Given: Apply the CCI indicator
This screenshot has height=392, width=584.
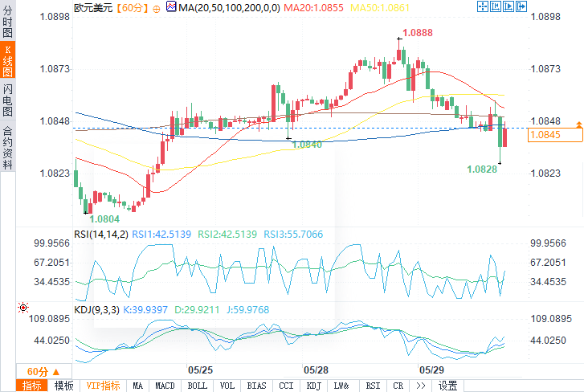Looking at the screenshot, I should [286, 386].
